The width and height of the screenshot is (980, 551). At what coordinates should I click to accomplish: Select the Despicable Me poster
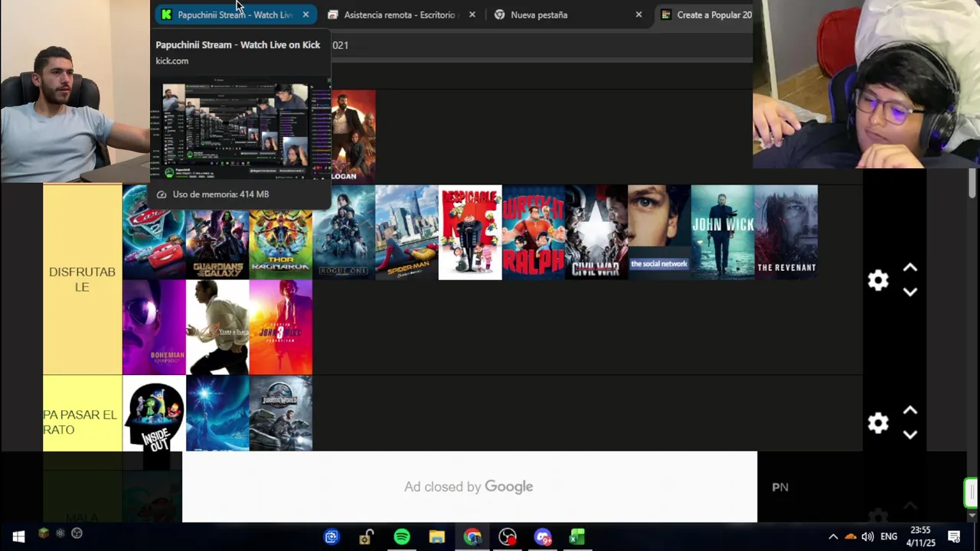click(x=470, y=233)
